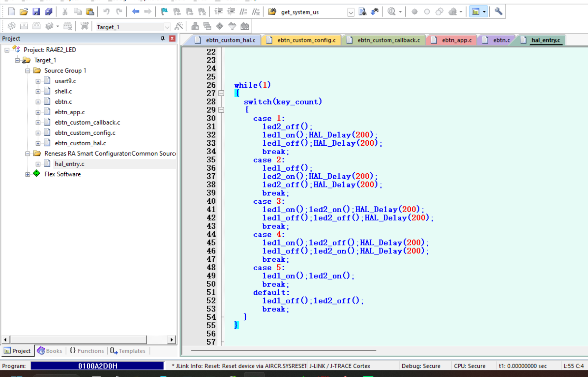Click the Pack Installer icon
Screen dimensions: 588x377
(x=245, y=26)
